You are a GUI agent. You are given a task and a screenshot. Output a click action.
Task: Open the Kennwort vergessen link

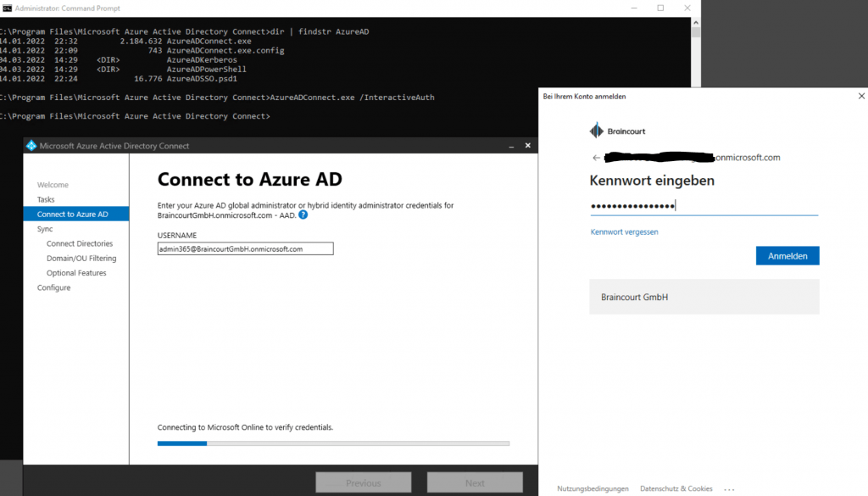coord(624,232)
